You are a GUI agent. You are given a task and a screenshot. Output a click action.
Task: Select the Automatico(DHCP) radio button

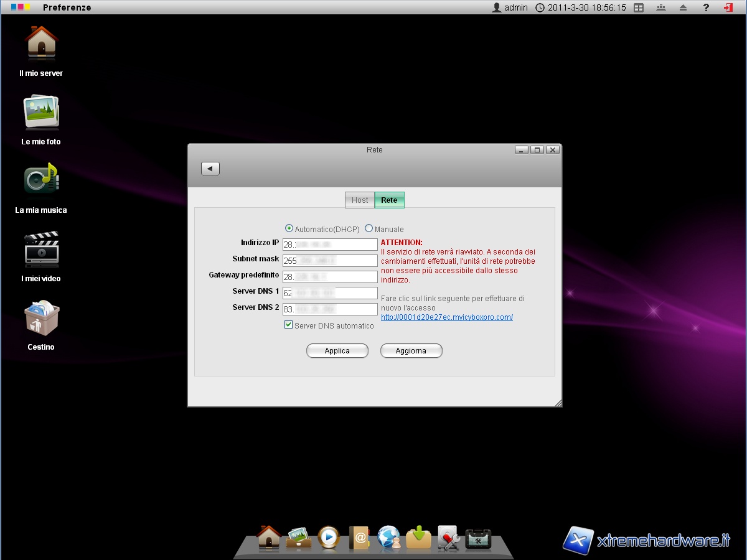coord(289,228)
